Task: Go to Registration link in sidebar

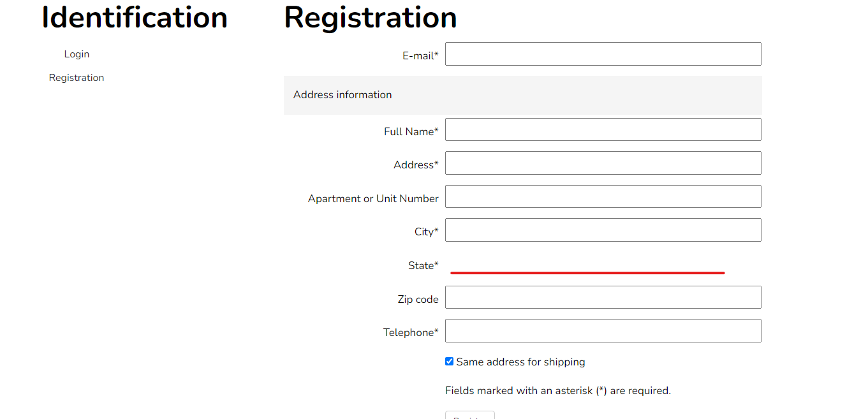Action: coord(77,78)
